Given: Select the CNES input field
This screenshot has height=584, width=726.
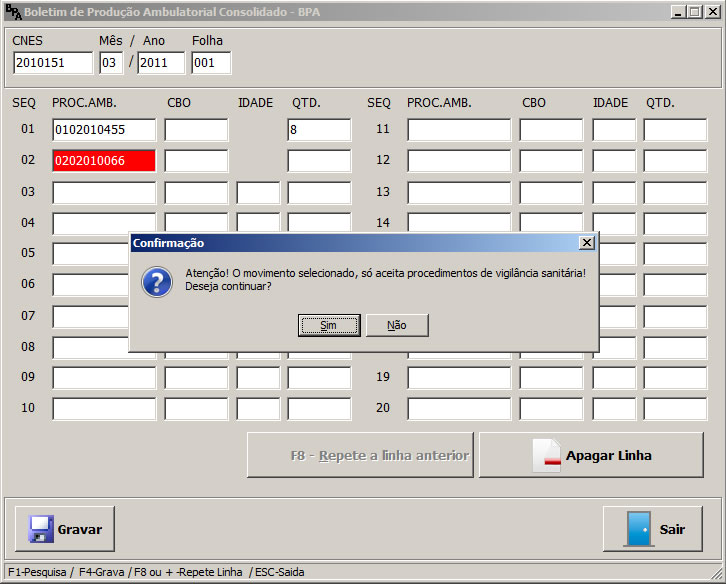Looking at the screenshot, I should click(52, 63).
